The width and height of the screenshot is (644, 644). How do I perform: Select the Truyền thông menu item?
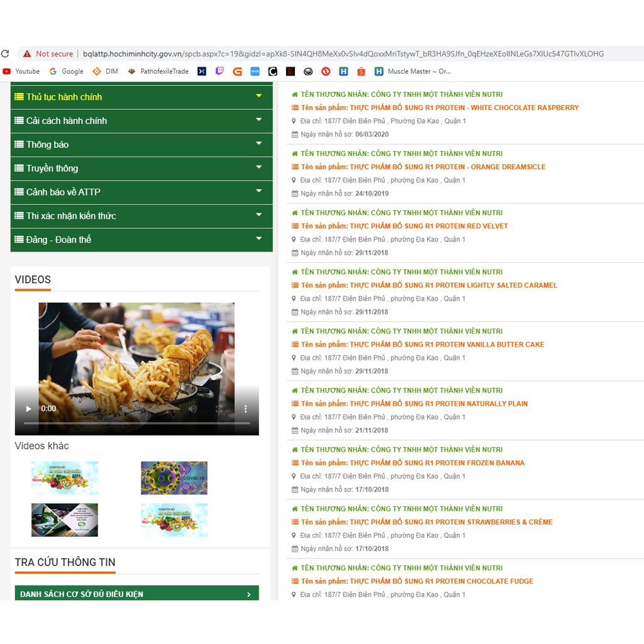(x=52, y=169)
